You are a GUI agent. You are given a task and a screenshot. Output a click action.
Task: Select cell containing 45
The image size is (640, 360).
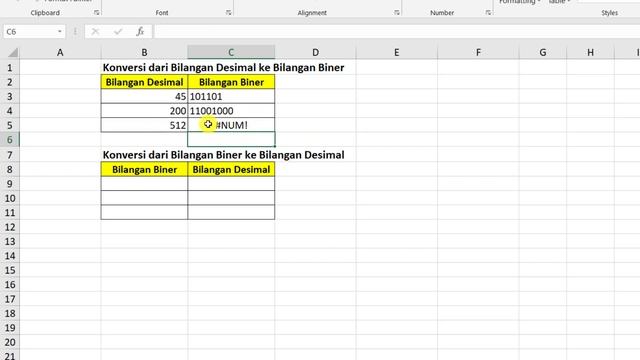click(x=144, y=96)
